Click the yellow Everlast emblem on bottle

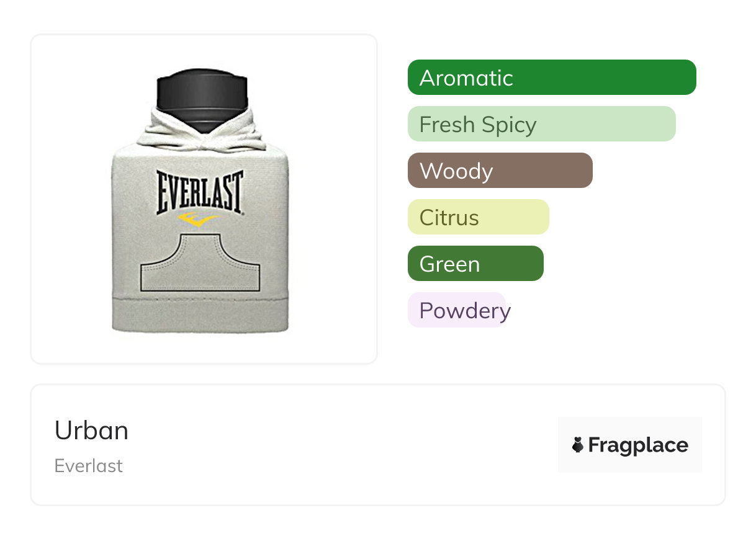coord(197,219)
